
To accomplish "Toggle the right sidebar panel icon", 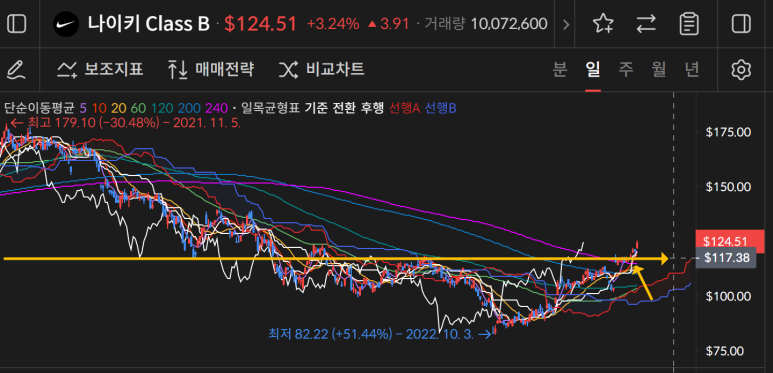I will coord(741,24).
